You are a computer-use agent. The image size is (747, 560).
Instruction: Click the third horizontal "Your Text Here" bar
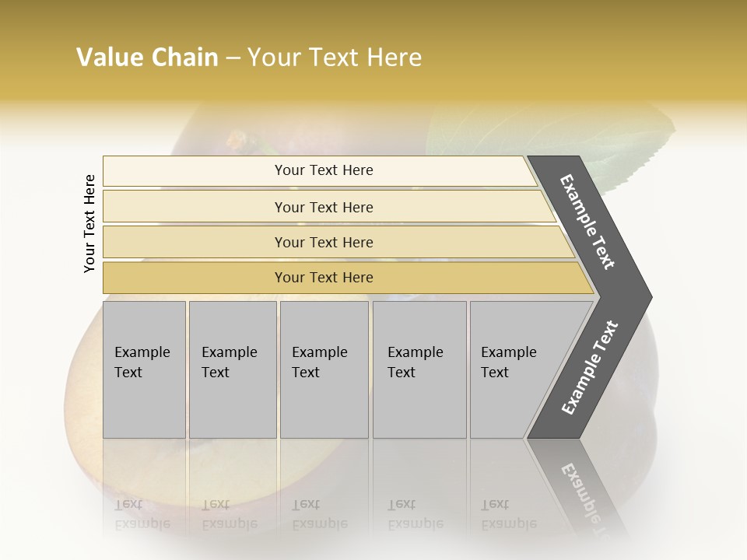point(323,242)
